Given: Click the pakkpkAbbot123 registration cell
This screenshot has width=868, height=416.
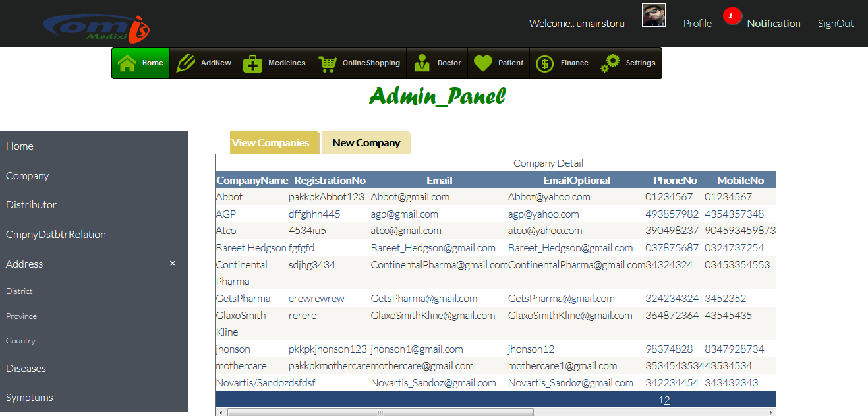Looking at the screenshot, I should 326,197.
